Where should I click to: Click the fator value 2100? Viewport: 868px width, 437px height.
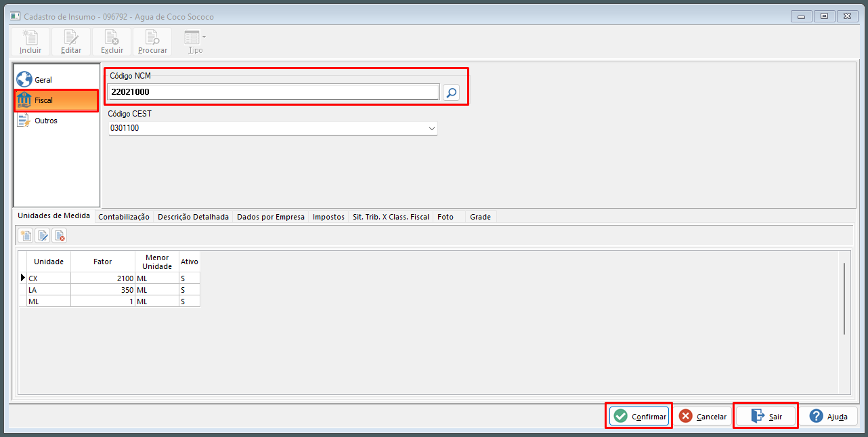pos(103,278)
